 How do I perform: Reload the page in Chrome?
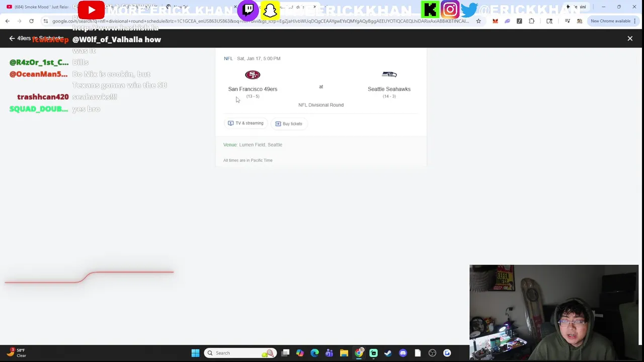pyautogui.click(x=31, y=21)
